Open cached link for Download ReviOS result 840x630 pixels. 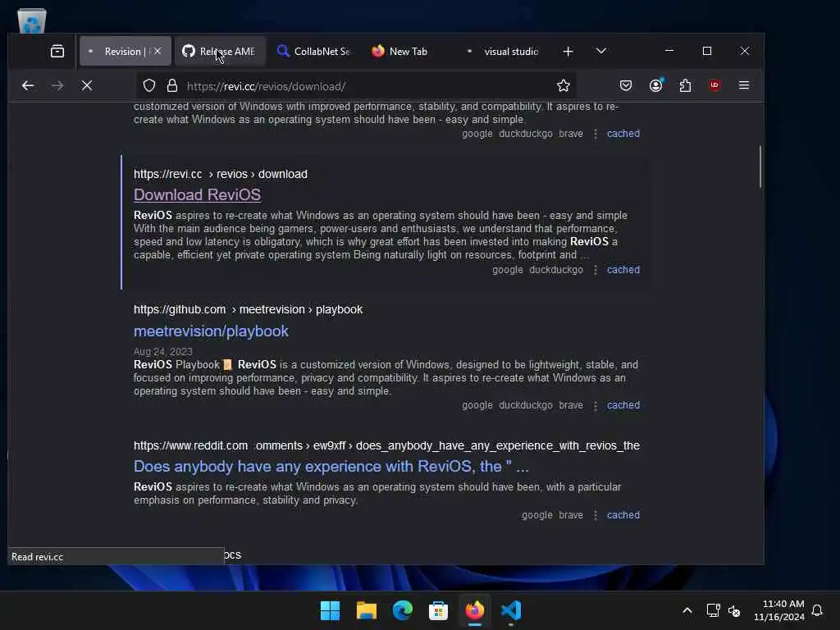coord(623,270)
